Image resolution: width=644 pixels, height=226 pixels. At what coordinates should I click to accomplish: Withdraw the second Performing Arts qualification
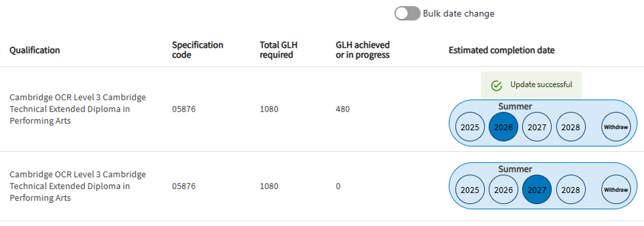(x=616, y=190)
